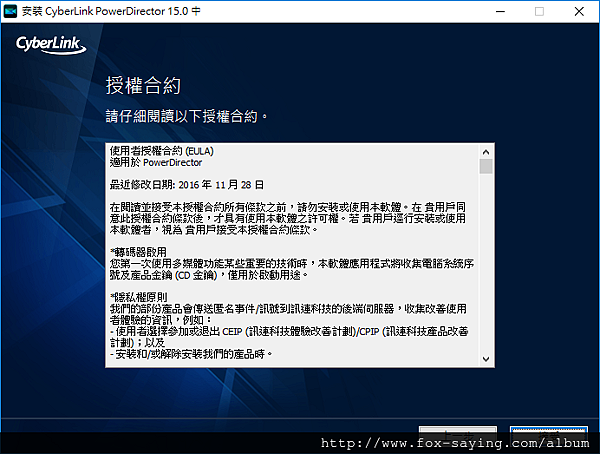Click the last visible line 安裝和/或解除安裝我們的產品時
This screenshot has width=600, height=454.
click(191, 354)
